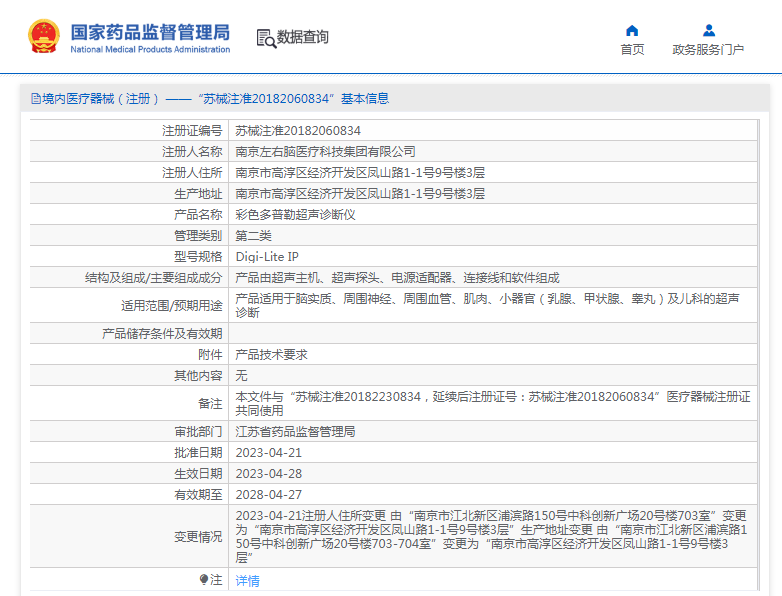Select model value Digi-Lite IP
Screen dimensions: 782x596
click(267, 256)
